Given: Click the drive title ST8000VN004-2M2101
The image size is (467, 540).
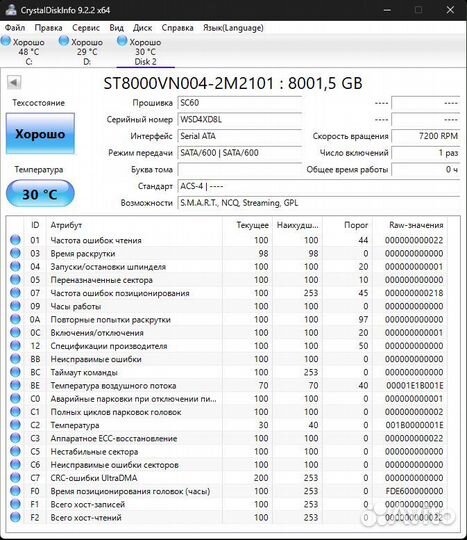Looking at the screenshot, I should pos(189,83).
